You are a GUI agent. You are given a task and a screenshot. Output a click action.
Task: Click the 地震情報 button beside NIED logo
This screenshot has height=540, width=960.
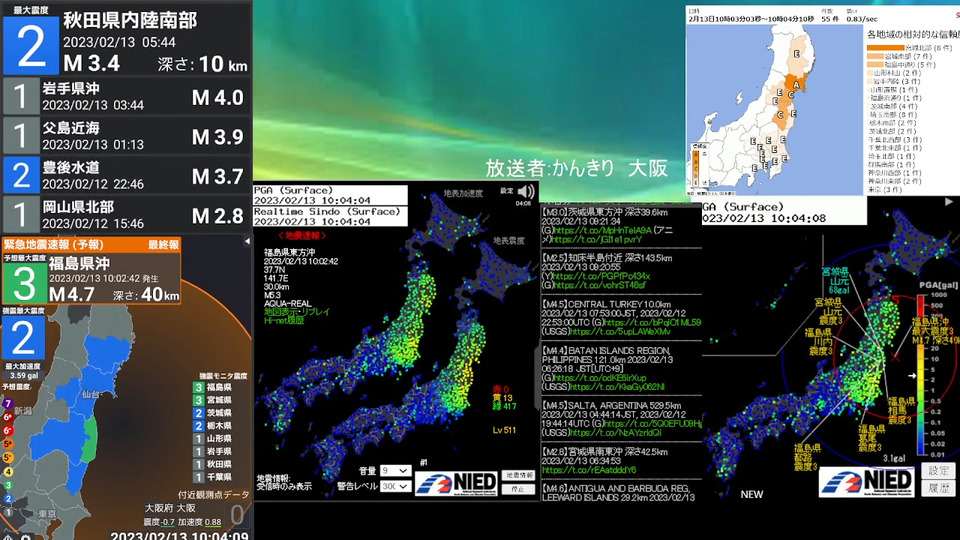tap(518, 475)
